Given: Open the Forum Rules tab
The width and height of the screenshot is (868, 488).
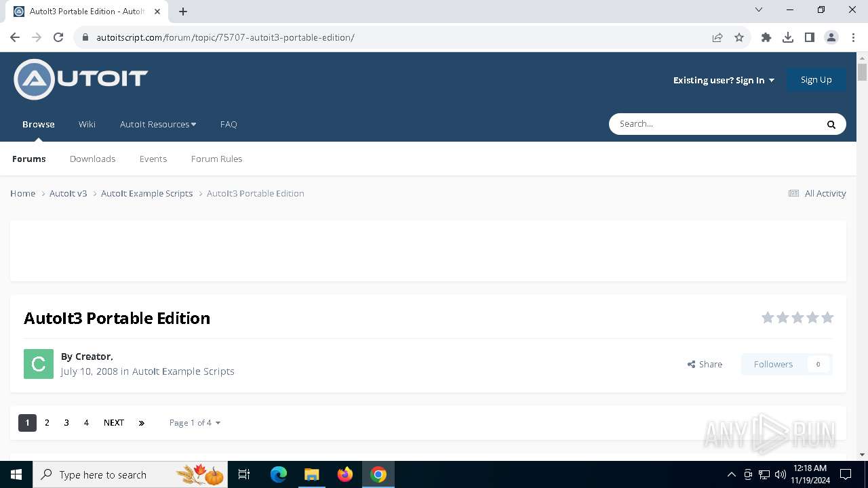Looking at the screenshot, I should coord(216,159).
